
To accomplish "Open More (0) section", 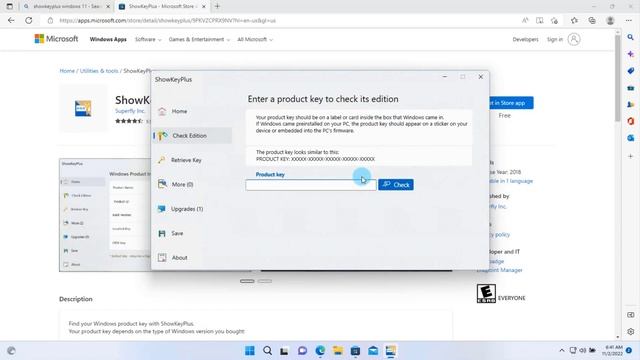I will click(x=192, y=184).
